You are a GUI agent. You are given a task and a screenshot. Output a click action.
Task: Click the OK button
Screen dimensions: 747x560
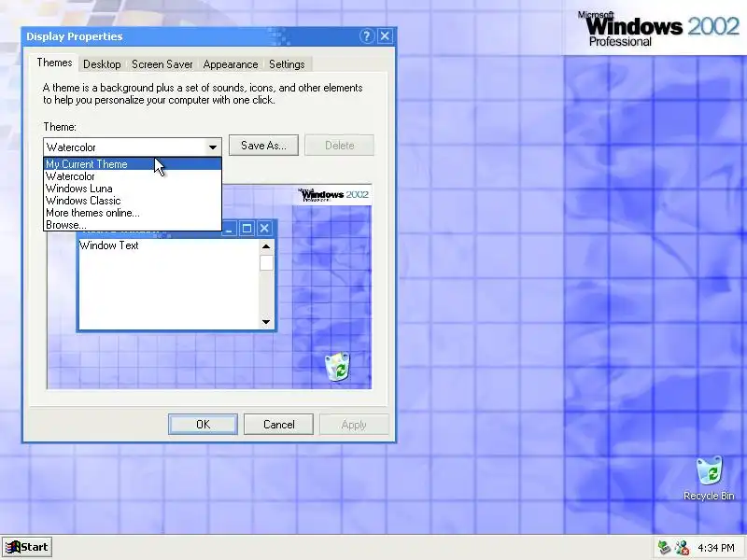(203, 425)
